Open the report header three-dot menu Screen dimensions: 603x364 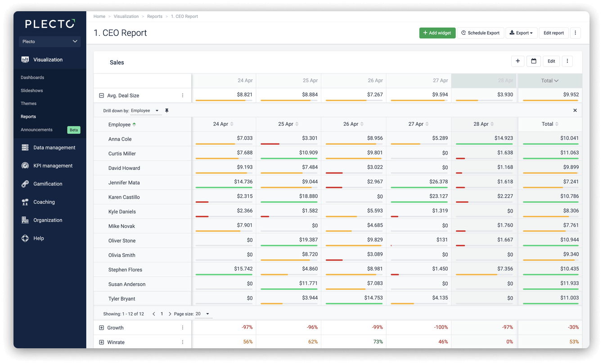click(x=575, y=33)
